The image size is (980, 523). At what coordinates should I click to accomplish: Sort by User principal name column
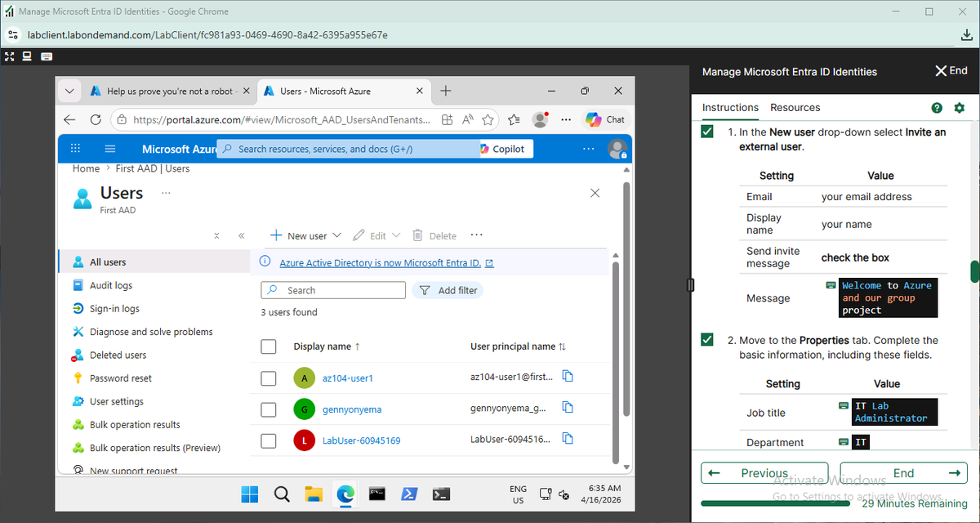pyautogui.click(x=518, y=346)
